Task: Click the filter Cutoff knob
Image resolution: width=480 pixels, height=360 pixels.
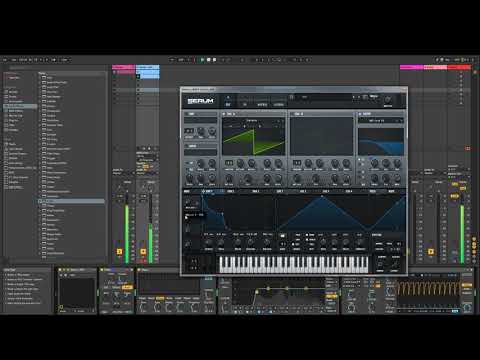Action: tap(374, 163)
